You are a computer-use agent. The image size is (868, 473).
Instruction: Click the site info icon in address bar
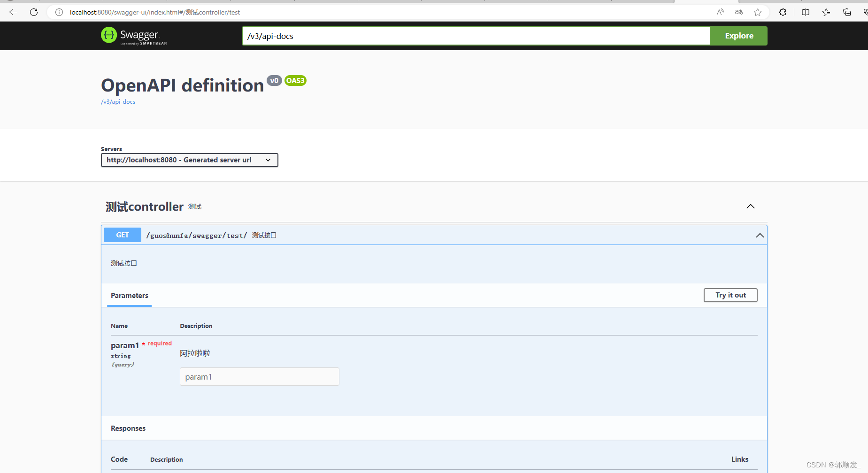click(59, 12)
